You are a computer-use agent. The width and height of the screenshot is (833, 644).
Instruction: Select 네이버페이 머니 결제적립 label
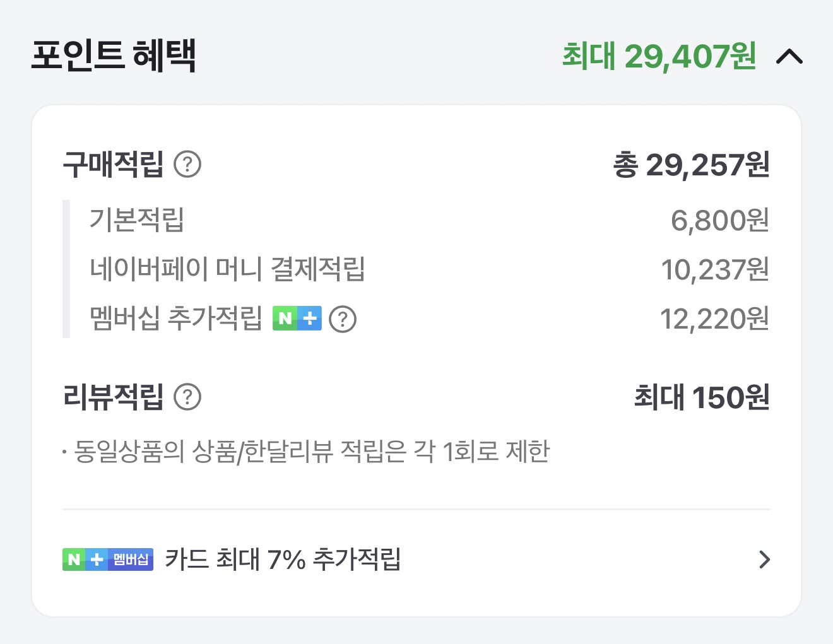coord(227,269)
